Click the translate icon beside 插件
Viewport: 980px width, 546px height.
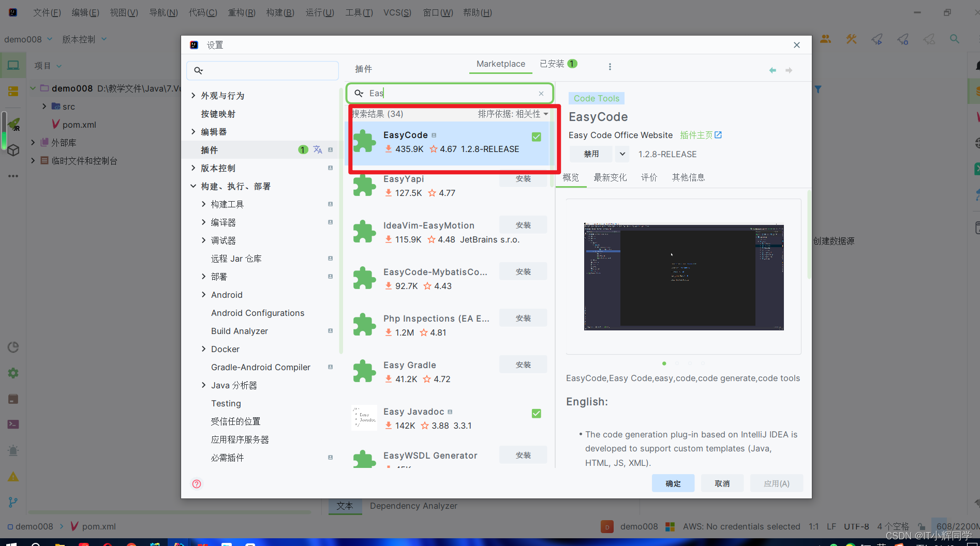pyautogui.click(x=318, y=150)
